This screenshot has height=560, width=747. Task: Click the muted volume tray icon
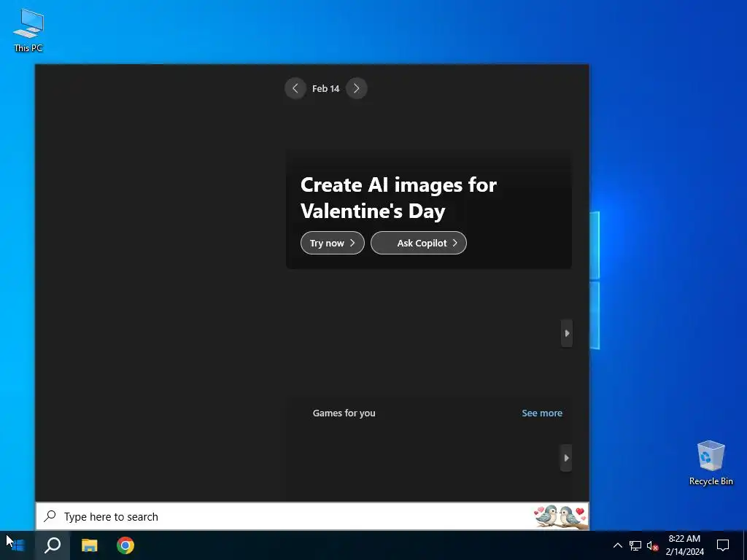(x=653, y=545)
